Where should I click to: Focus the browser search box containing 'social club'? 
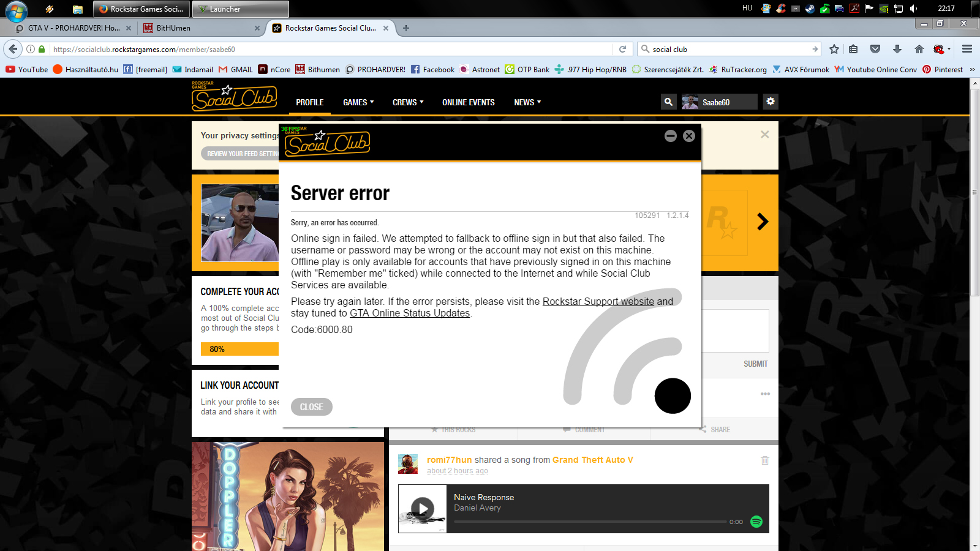(729, 50)
